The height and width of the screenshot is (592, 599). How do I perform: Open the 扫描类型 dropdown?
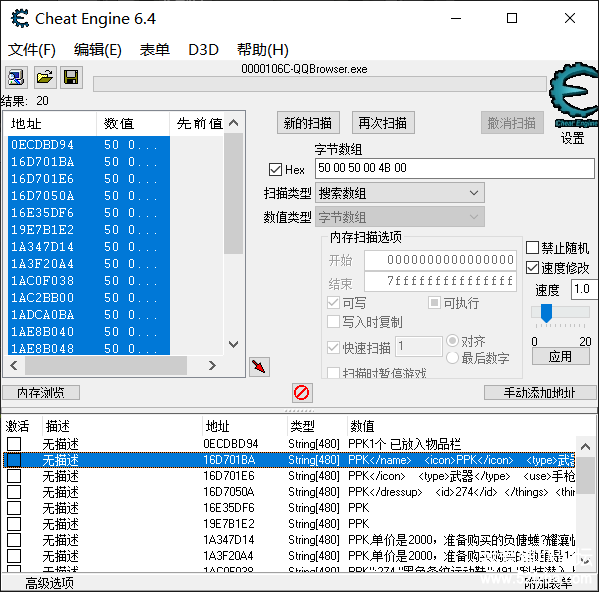point(400,193)
